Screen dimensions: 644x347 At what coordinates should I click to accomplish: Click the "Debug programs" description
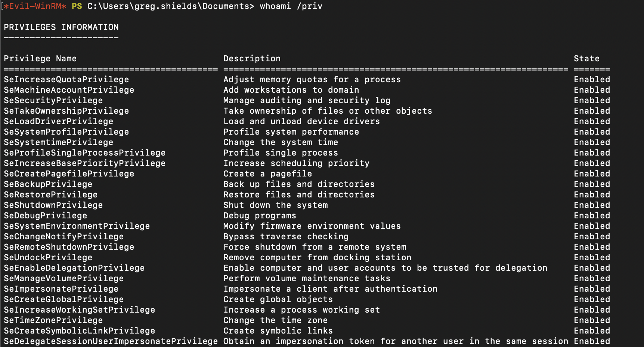coord(260,216)
